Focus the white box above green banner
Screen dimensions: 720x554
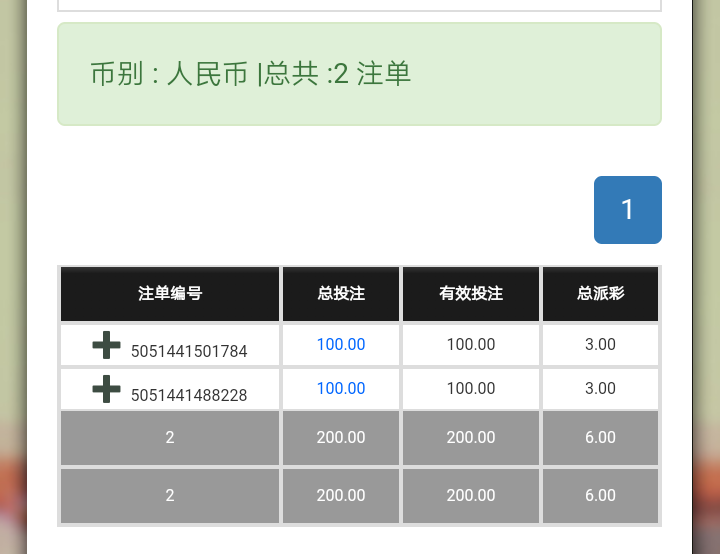pyautogui.click(x=359, y=5)
